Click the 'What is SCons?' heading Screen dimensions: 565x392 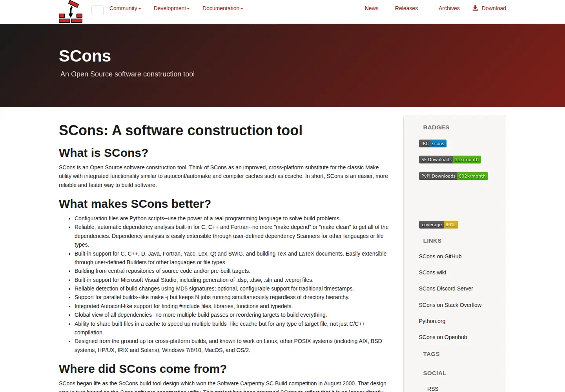[x=104, y=153]
